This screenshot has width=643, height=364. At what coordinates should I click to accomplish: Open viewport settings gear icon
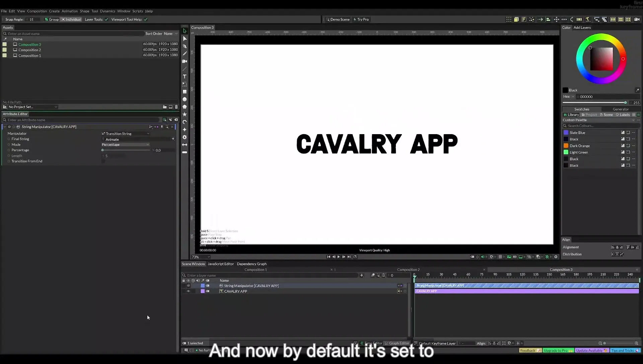tap(556, 257)
